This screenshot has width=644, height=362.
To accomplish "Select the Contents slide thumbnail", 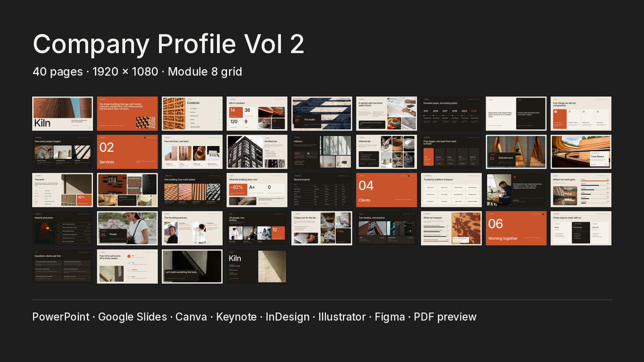I will tap(192, 113).
